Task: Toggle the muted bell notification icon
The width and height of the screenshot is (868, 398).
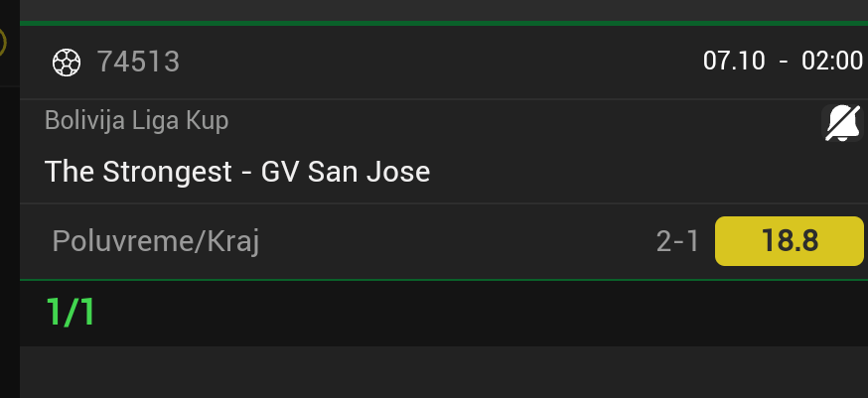Action: (x=841, y=123)
